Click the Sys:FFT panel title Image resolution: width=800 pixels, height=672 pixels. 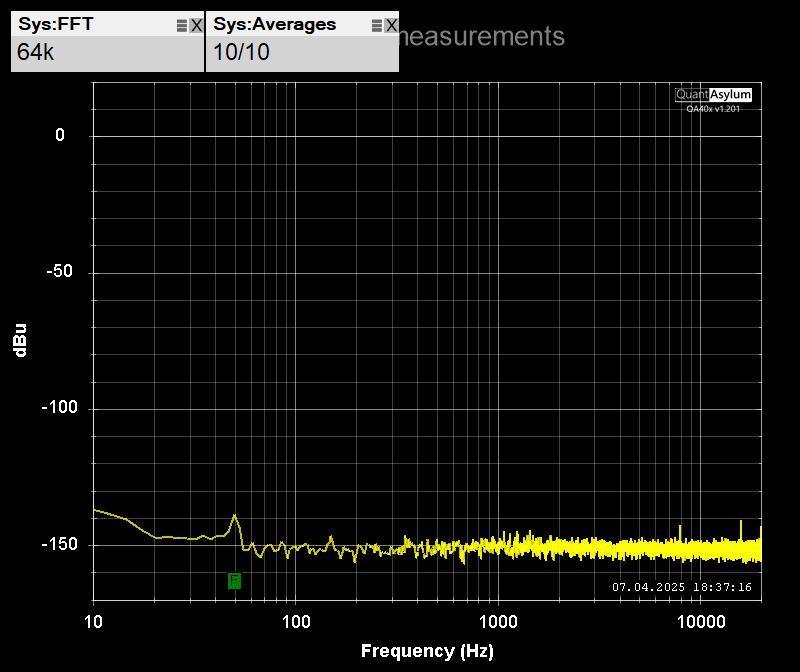(x=56, y=24)
